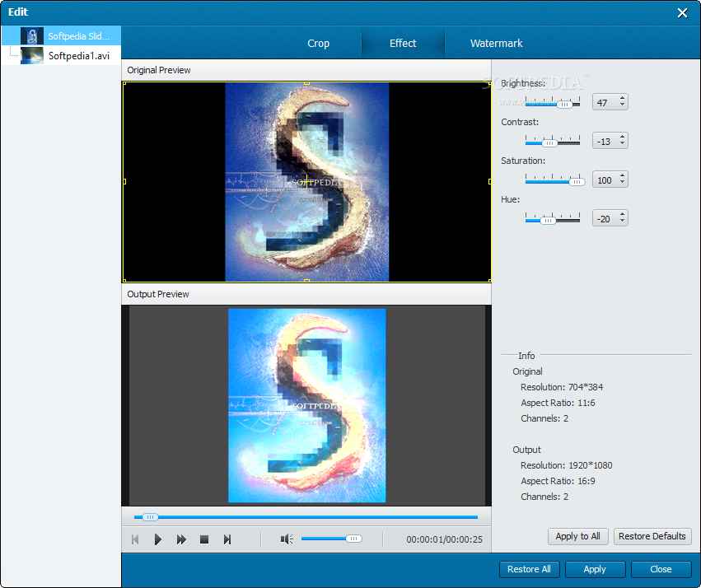Click the right-middle crop handle in Original Preview
The image size is (701, 588).
click(x=489, y=181)
